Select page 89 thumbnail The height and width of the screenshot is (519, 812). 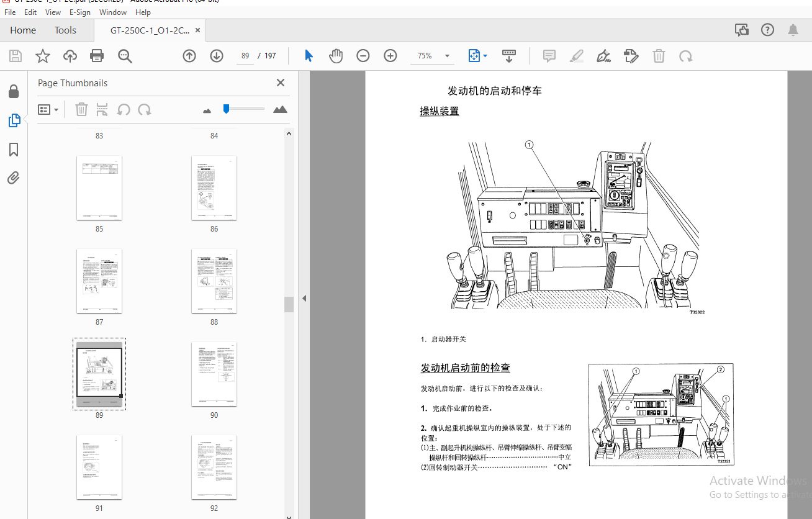click(99, 374)
